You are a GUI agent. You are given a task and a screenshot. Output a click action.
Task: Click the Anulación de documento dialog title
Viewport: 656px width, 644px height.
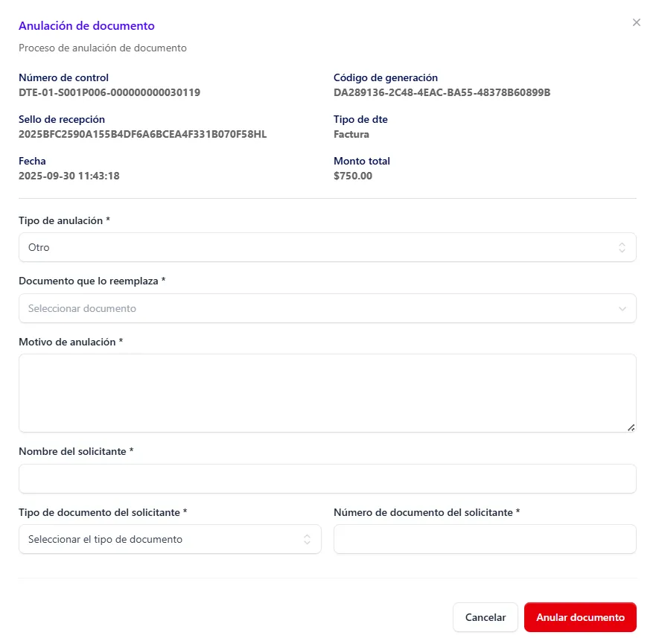[x=86, y=25]
